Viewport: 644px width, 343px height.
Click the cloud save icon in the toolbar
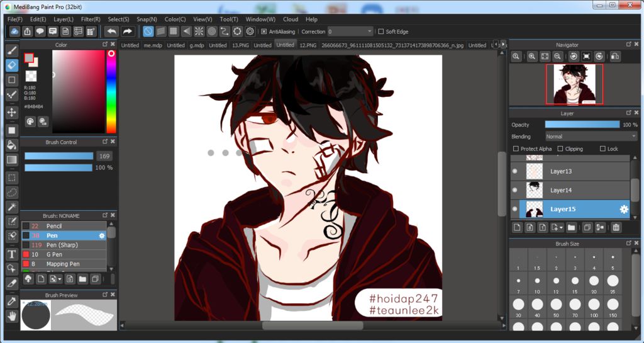tap(14, 31)
